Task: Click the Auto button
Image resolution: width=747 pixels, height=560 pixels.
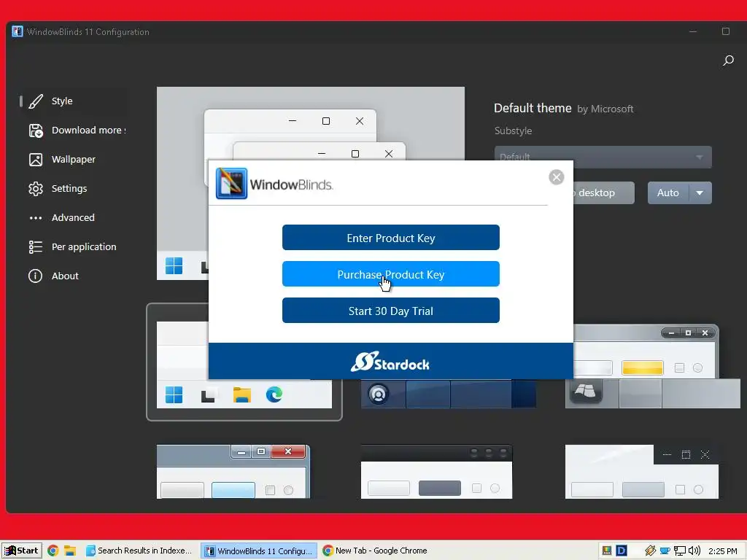Action: pyautogui.click(x=668, y=192)
